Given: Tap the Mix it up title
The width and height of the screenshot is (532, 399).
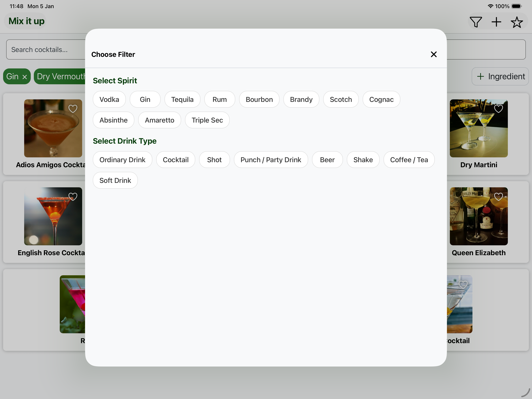Looking at the screenshot, I should (26, 21).
